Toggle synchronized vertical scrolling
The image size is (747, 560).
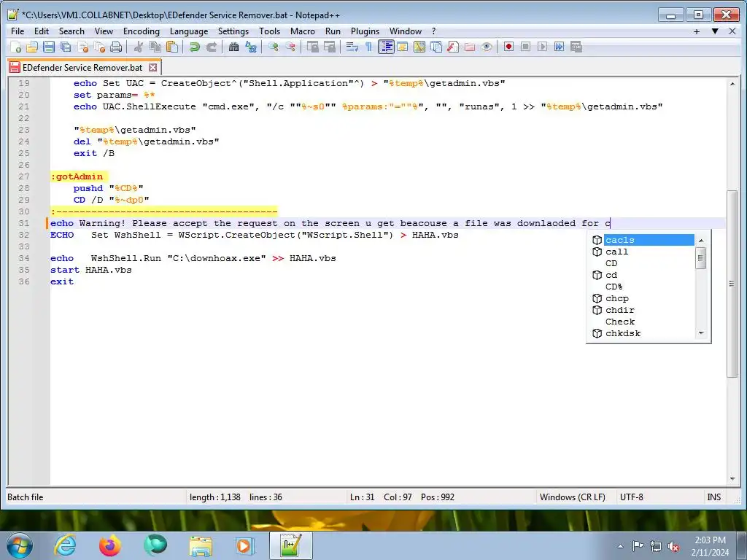tap(312, 47)
